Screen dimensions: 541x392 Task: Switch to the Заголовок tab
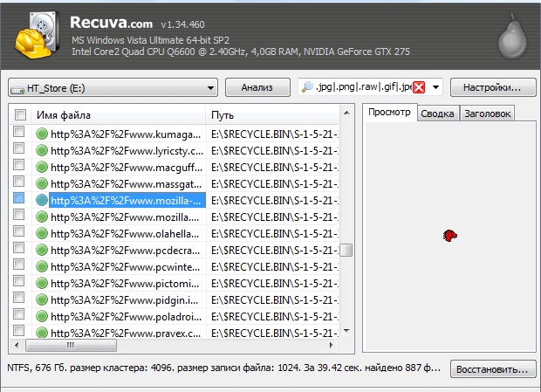click(x=487, y=113)
